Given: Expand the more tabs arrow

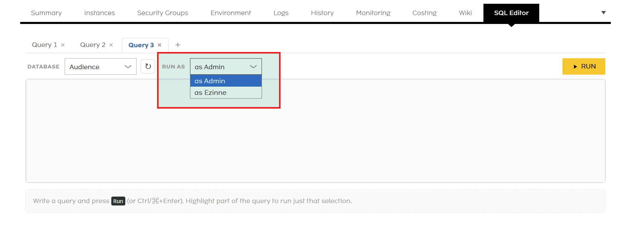Looking at the screenshot, I should coord(604,13).
